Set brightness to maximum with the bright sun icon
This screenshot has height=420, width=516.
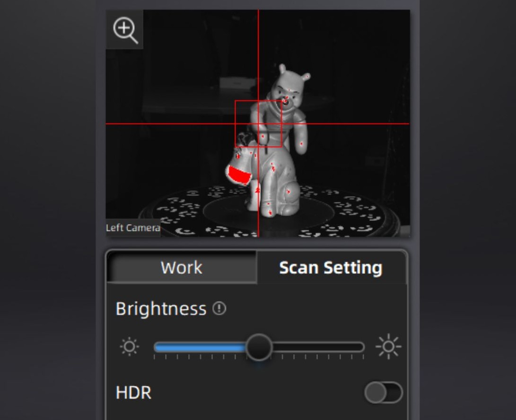pyautogui.click(x=388, y=346)
